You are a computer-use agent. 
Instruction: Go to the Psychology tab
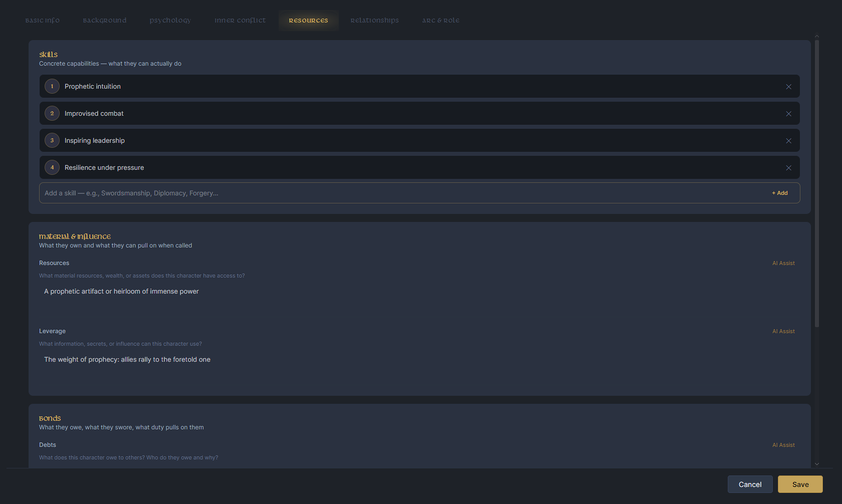(x=170, y=20)
